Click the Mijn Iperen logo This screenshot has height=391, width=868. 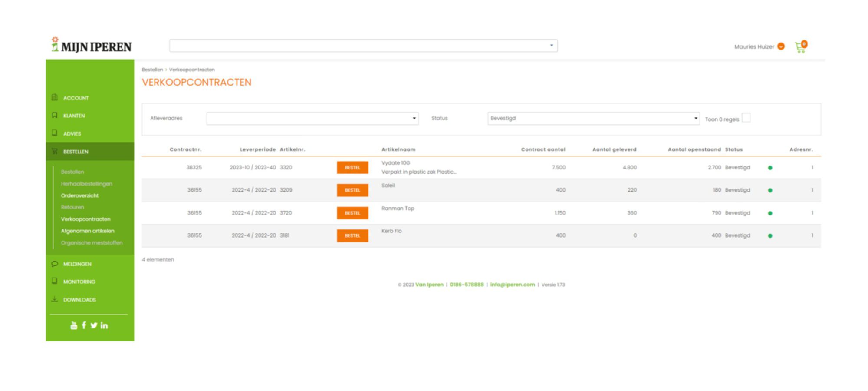coord(92,46)
